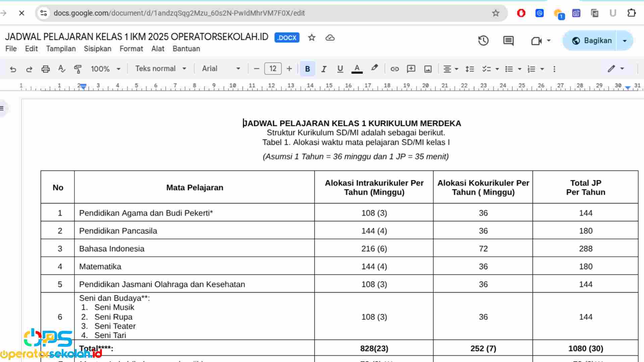Star the document title

pyautogui.click(x=312, y=38)
